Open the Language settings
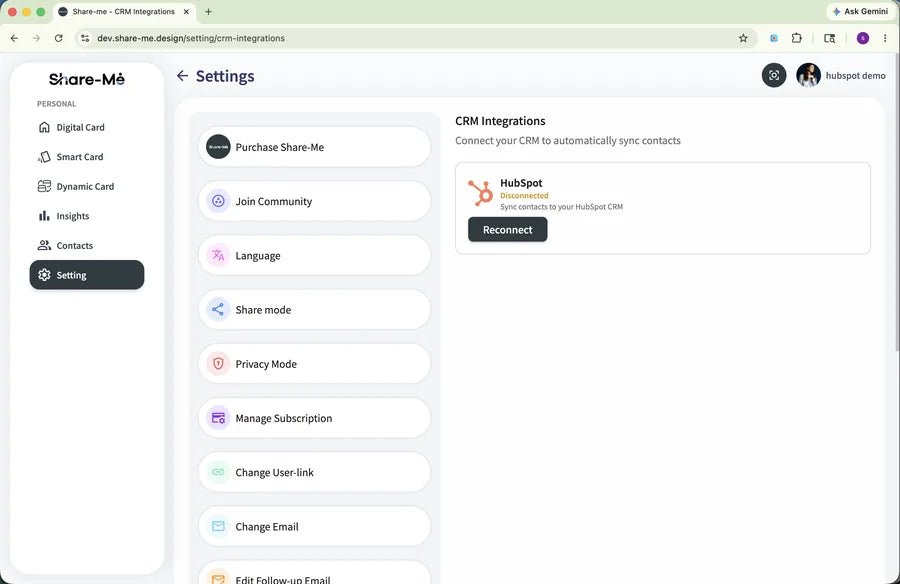The image size is (900, 584). 315,256
